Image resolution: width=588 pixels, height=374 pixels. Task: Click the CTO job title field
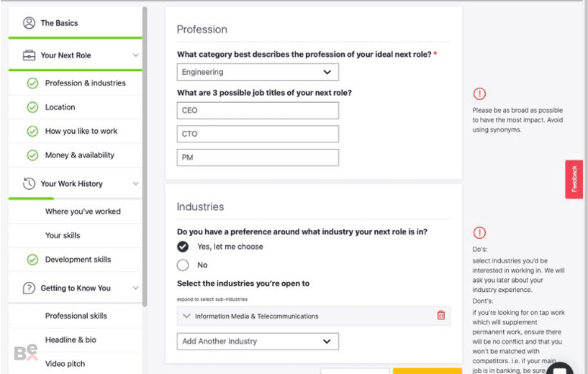coord(258,134)
